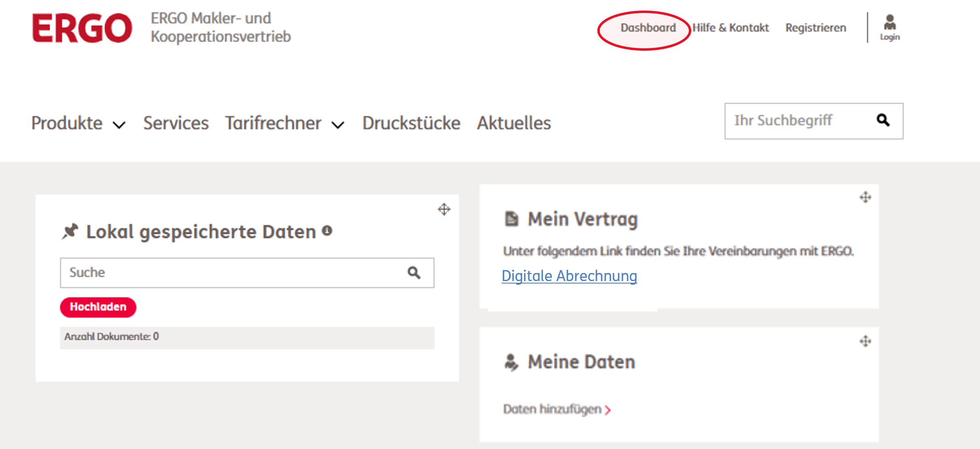Open the Digitale Abrechnung link
This screenshot has width=980, height=449.
coord(569,276)
